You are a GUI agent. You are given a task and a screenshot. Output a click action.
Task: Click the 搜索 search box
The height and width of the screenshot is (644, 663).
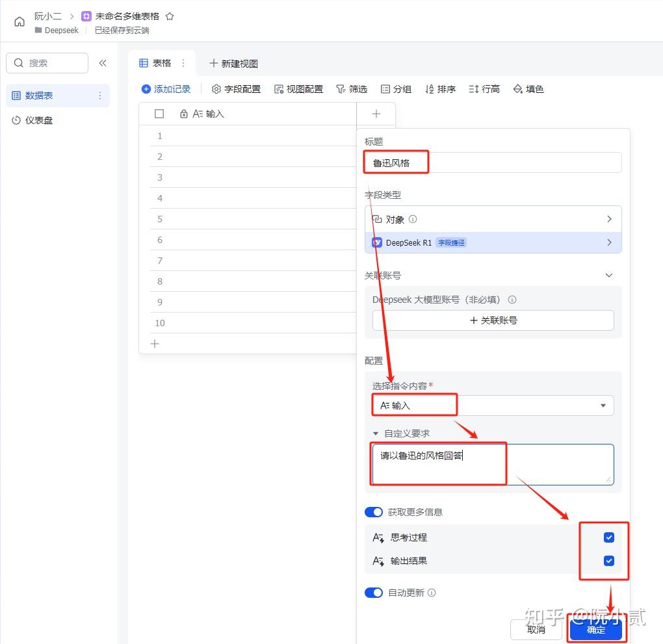pyautogui.click(x=47, y=63)
